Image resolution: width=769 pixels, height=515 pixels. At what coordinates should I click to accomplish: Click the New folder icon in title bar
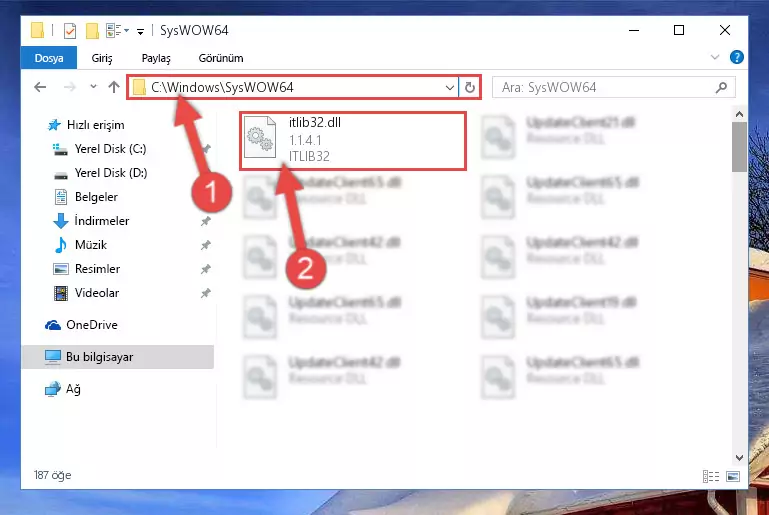(92, 31)
